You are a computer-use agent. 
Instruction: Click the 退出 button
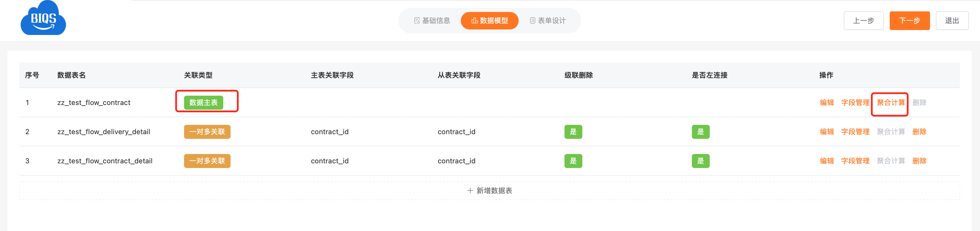point(952,20)
